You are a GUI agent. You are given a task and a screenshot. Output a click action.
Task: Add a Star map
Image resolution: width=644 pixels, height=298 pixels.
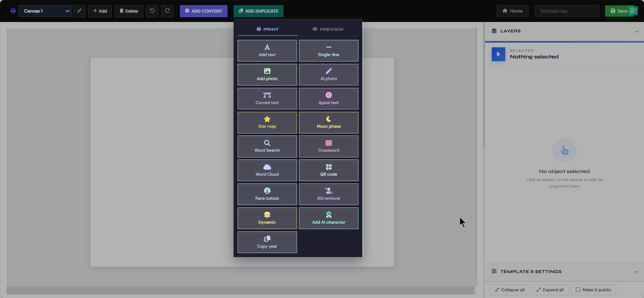pos(267,123)
